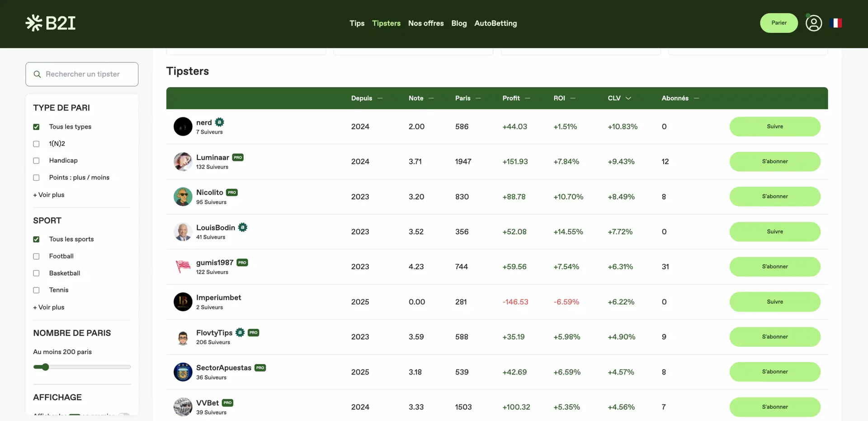Expand Voir plus under Type de pari
The height and width of the screenshot is (421, 868).
(x=49, y=195)
